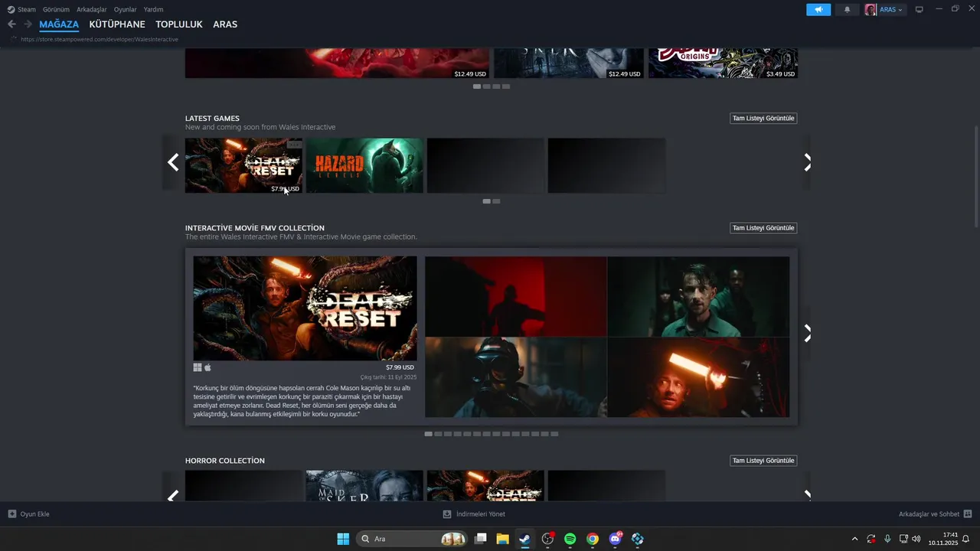View full list for Interactive Movie FMV Collection
This screenshot has width=980, height=551.
(763, 227)
